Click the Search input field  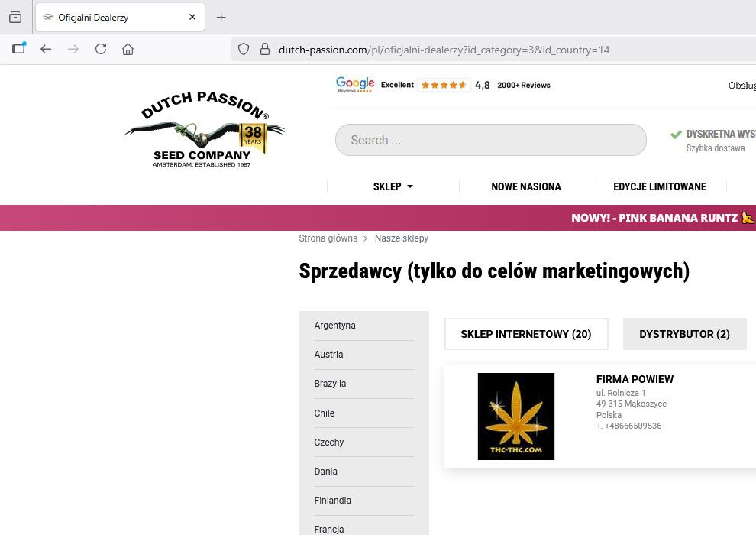point(490,140)
